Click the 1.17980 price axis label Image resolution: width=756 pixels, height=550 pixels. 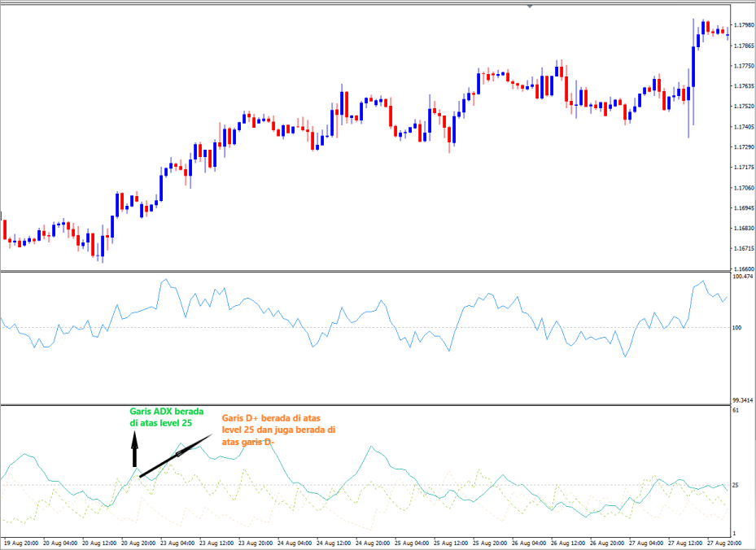click(744, 25)
